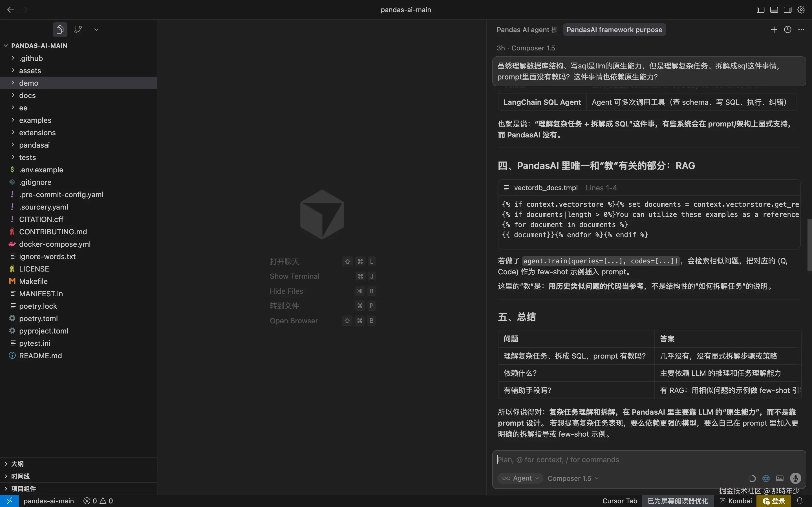Open the source control branch icon

coord(78,30)
